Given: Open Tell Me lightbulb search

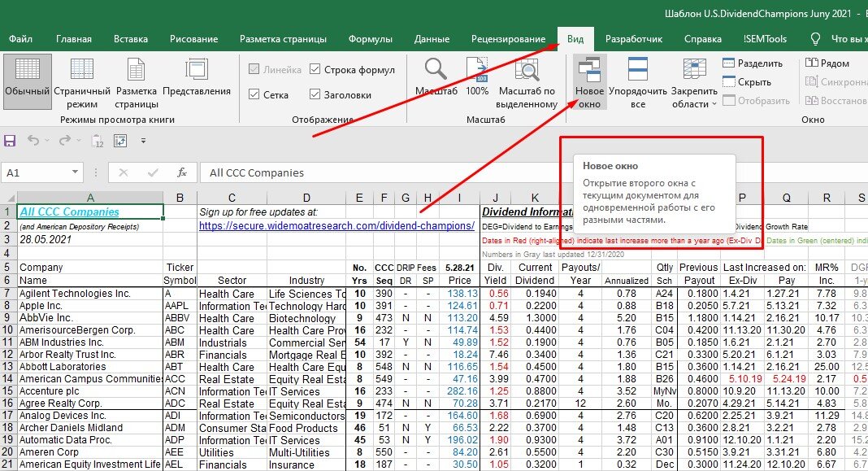Looking at the screenshot, I should click(x=815, y=39).
